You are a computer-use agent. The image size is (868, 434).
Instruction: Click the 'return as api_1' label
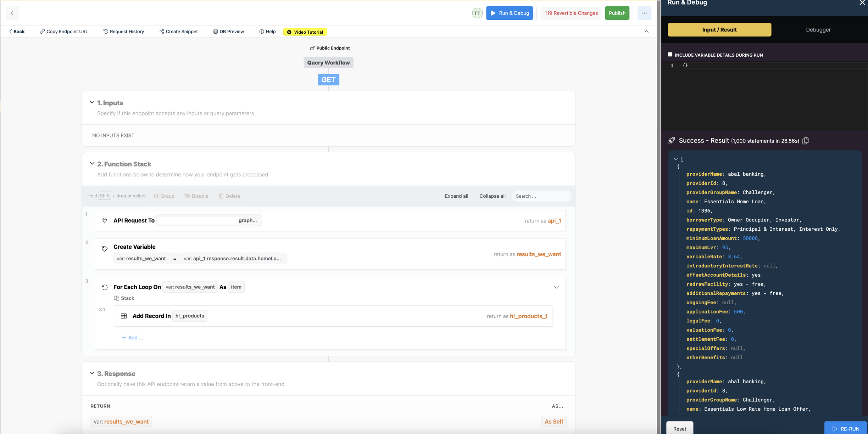(x=542, y=221)
